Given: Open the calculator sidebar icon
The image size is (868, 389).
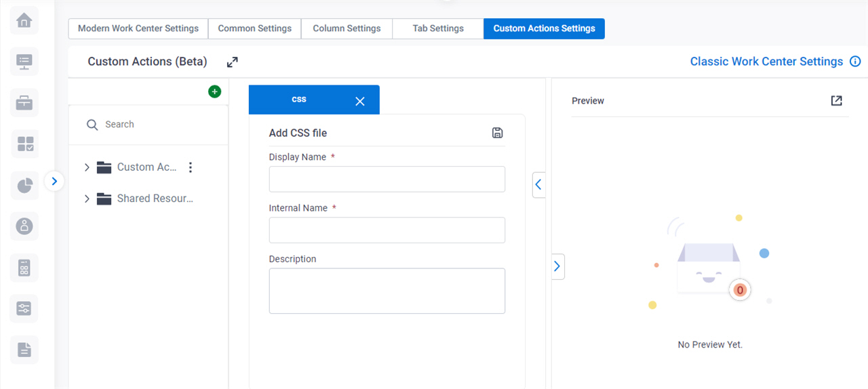Looking at the screenshot, I should tap(24, 268).
